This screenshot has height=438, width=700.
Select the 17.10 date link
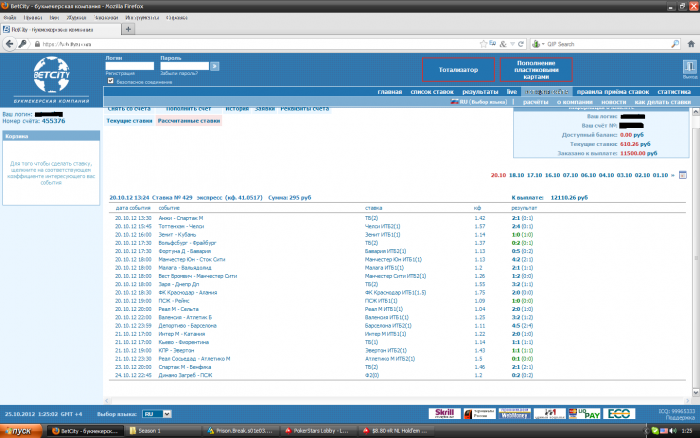point(534,175)
